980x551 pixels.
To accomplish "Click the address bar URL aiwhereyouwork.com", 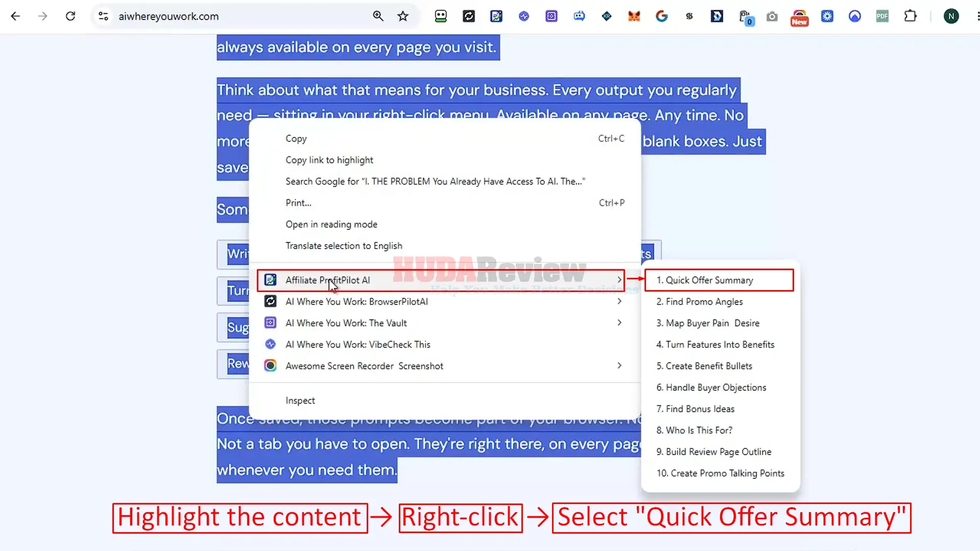I will (169, 16).
